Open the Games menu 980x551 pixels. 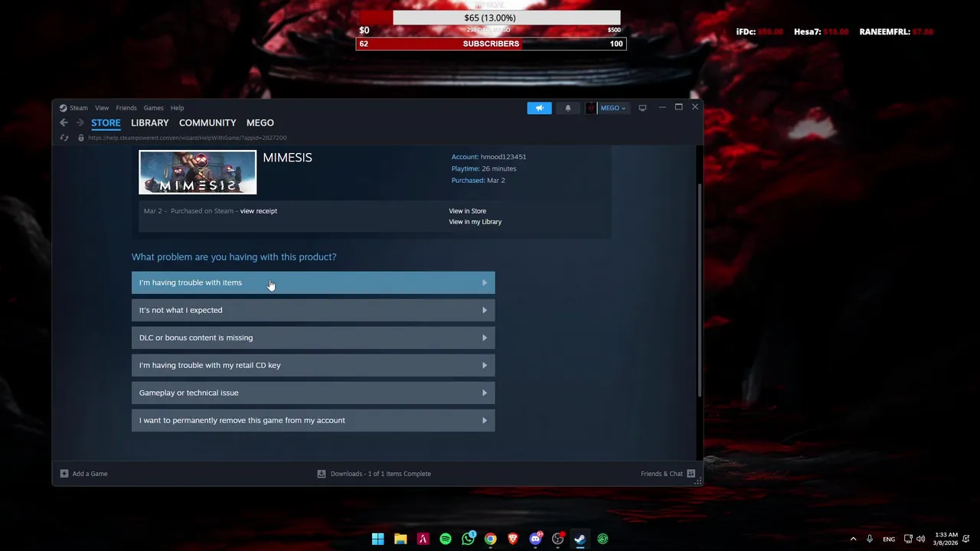[x=154, y=108]
